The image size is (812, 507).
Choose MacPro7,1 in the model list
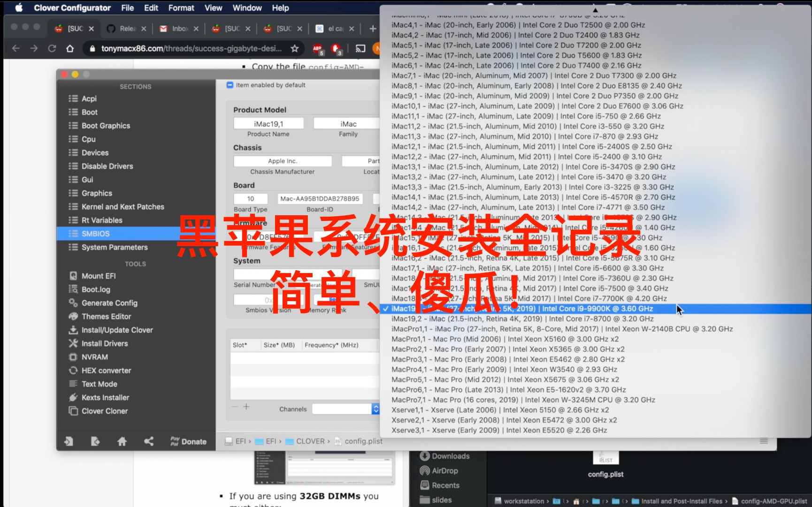coord(596,400)
